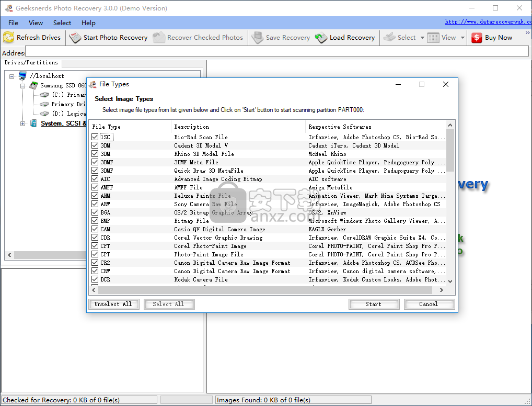The width and height of the screenshot is (532, 406).
Task: Uncheck the CR2 file type checkbox
Action: pos(95,263)
